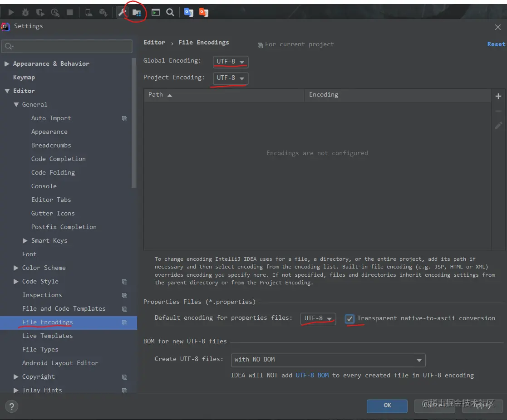The height and width of the screenshot is (420, 507).
Task: Click the add path plus icon
Action: (x=498, y=96)
